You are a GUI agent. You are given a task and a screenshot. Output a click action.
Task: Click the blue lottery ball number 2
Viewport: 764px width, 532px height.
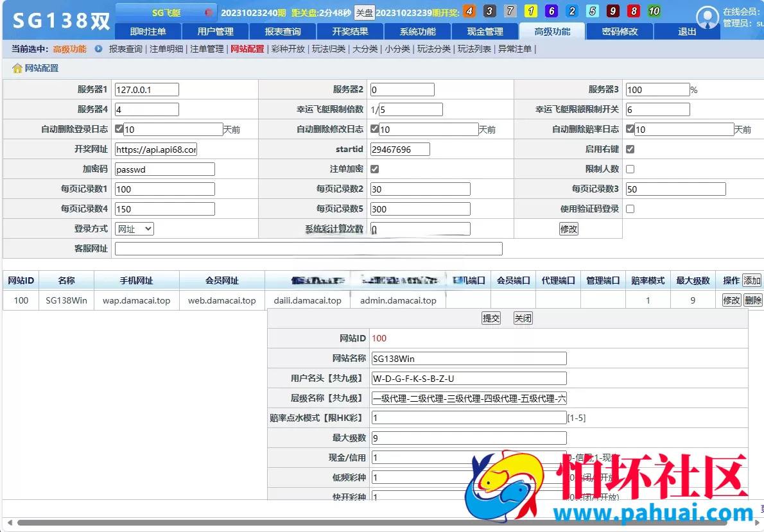[x=571, y=11]
